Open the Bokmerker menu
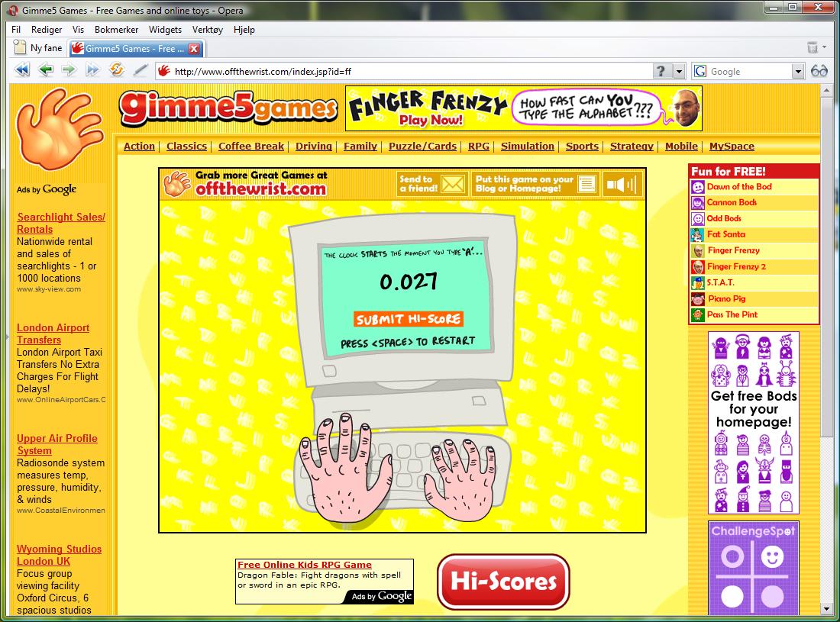Viewport: 840px width, 622px height. tap(116, 30)
